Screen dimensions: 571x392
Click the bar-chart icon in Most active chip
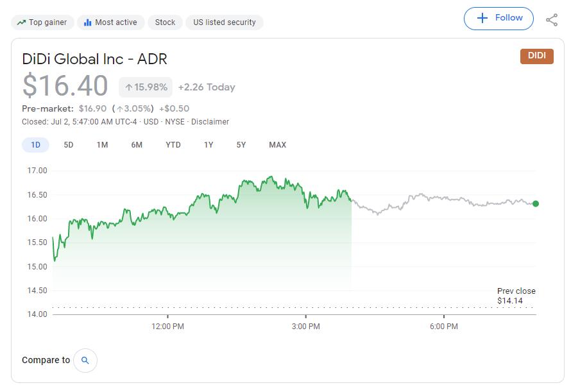[x=87, y=22]
